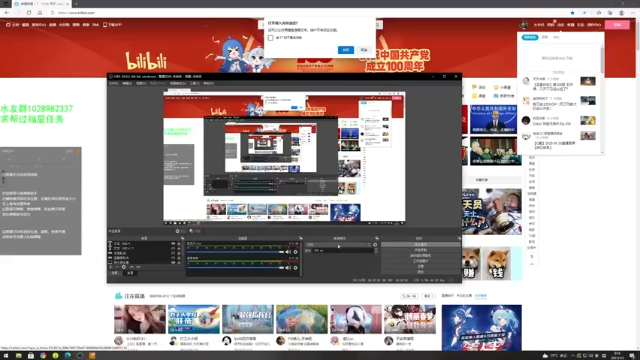The image size is (640, 360).
Task: Click the first audio mixer volume slider
Action: (x=235, y=252)
